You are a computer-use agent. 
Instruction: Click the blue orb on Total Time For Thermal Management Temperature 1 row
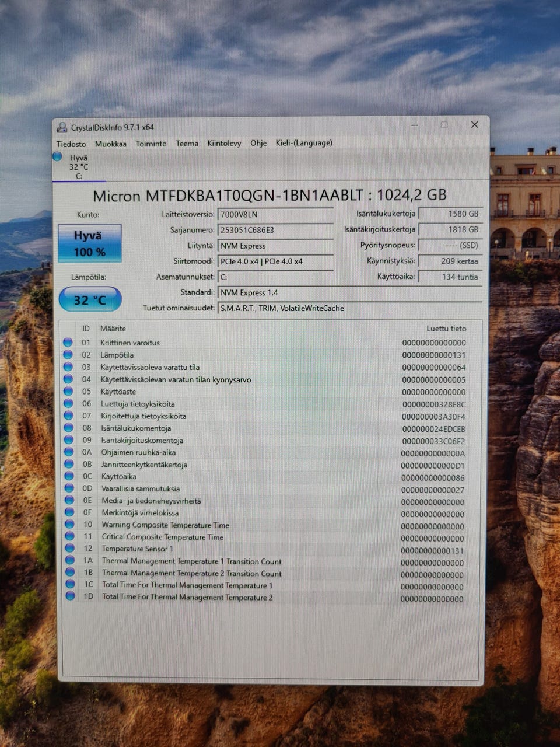71,584
